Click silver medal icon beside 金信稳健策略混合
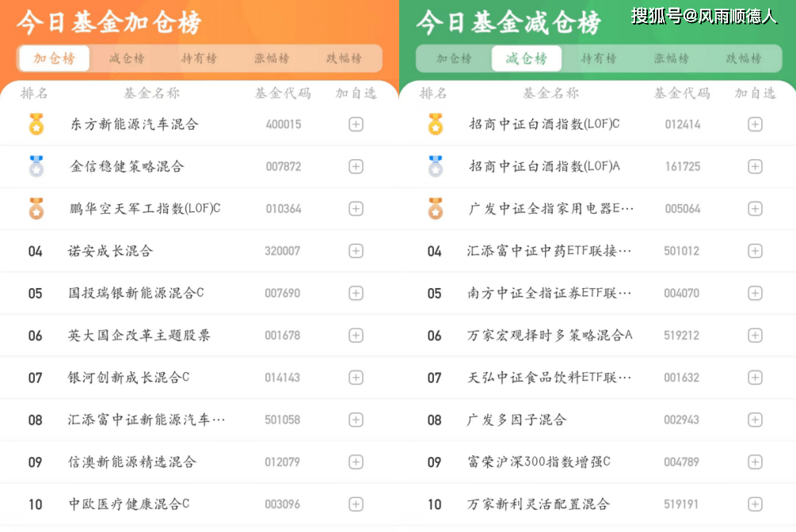 coord(36,166)
